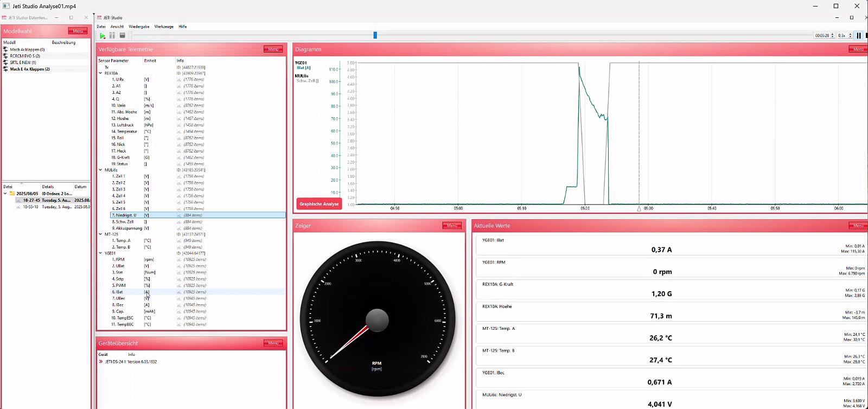Start playback with the green play icon

103,36
